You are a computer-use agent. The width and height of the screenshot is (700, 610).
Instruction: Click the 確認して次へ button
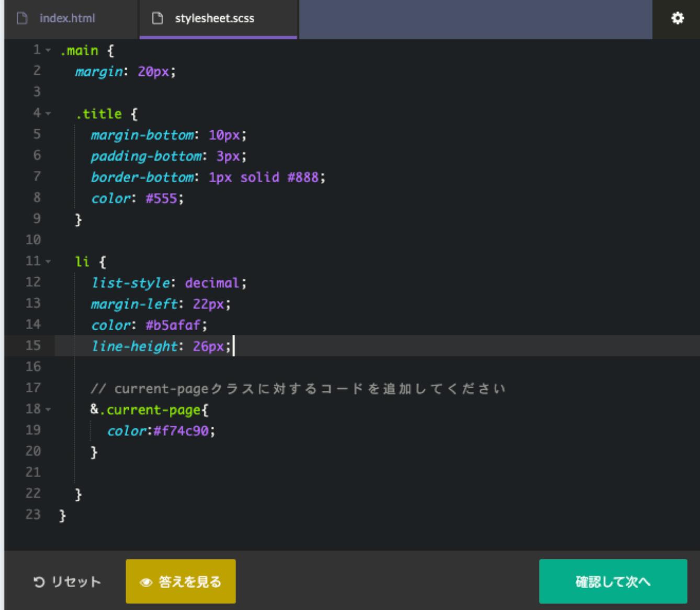pos(613,582)
